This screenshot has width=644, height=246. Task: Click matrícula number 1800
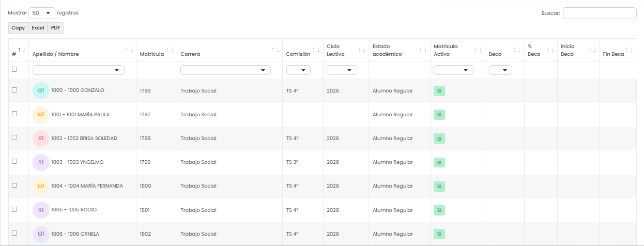coord(145,186)
